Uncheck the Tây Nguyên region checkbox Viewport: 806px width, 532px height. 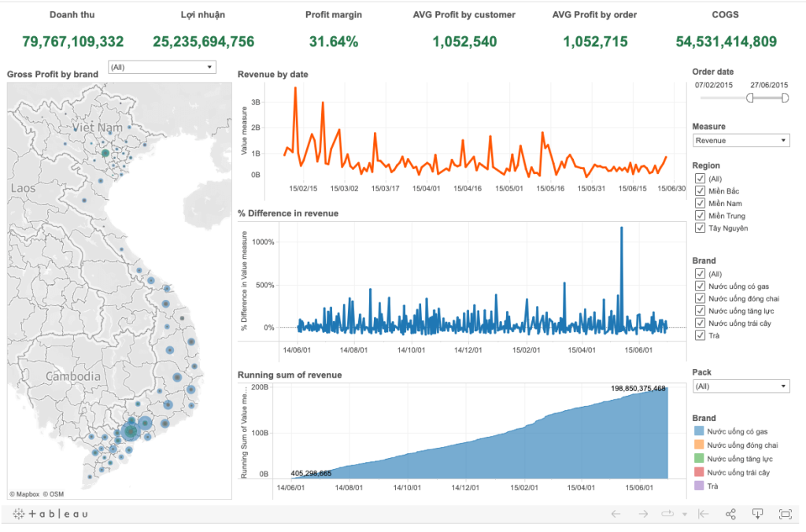pyautogui.click(x=700, y=227)
